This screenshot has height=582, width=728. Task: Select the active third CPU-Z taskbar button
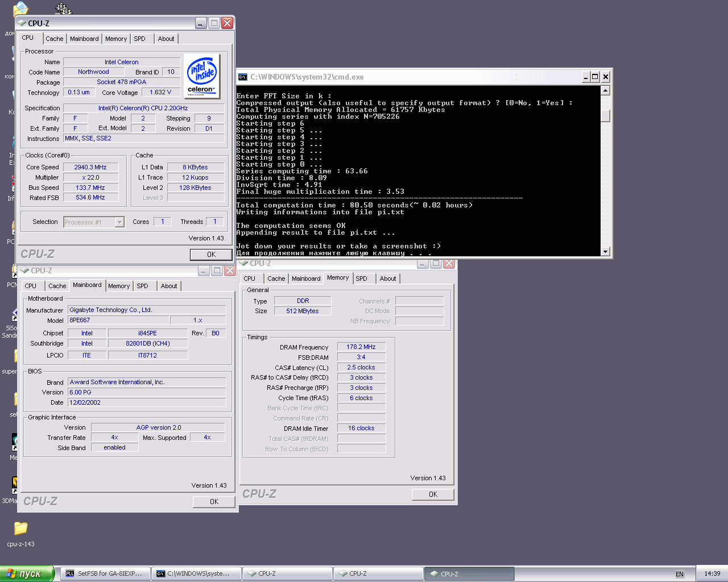pos(469,573)
